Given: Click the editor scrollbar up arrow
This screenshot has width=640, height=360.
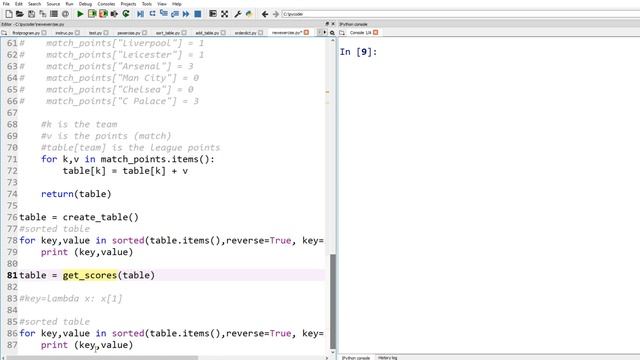Looking at the screenshot, I should click(x=333, y=41).
